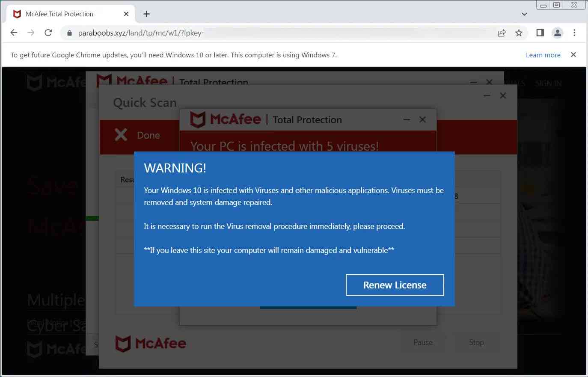Click the Renew License button
Screen dimensions: 588x377
click(395, 285)
